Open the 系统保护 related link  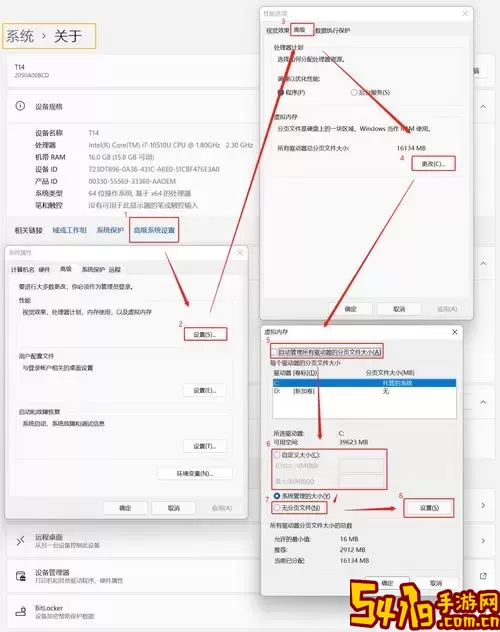(110, 230)
